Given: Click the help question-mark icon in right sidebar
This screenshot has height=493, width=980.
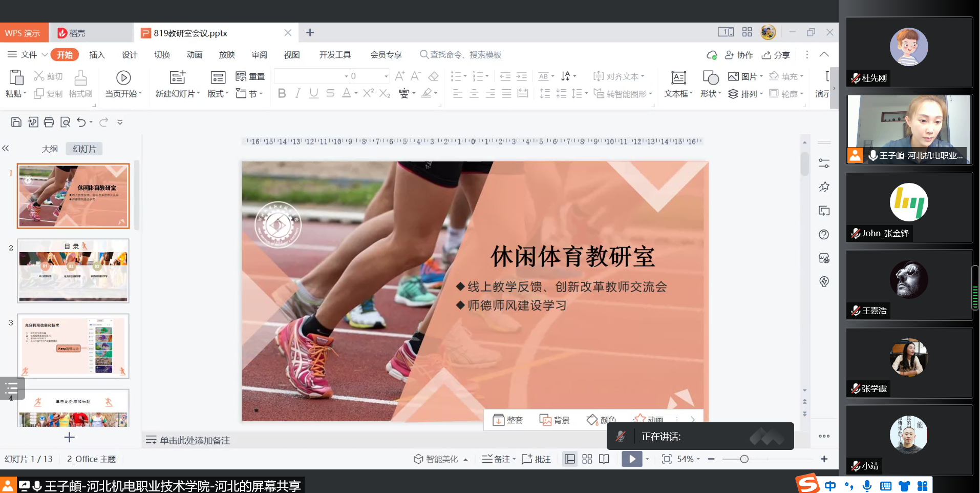Looking at the screenshot, I should tap(824, 234).
